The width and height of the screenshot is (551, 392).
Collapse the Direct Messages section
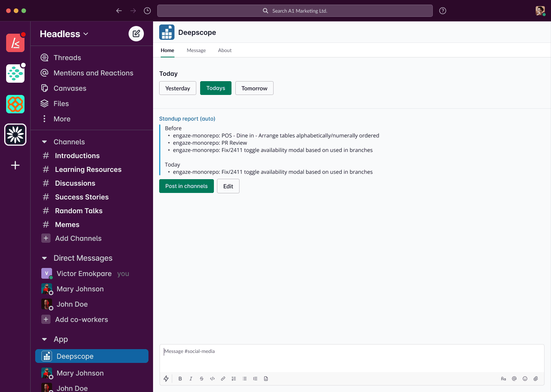[x=44, y=258]
